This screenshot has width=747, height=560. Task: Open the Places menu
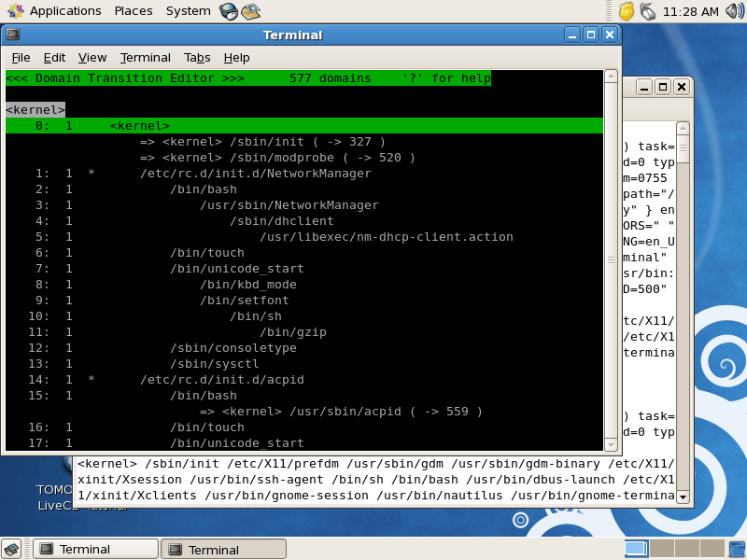[x=134, y=11]
